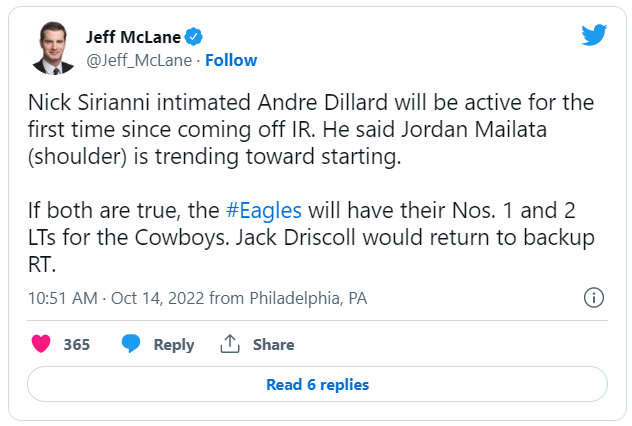The height and width of the screenshot is (426, 632).
Task: Click the Twitter bird logo
Action: tap(594, 35)
